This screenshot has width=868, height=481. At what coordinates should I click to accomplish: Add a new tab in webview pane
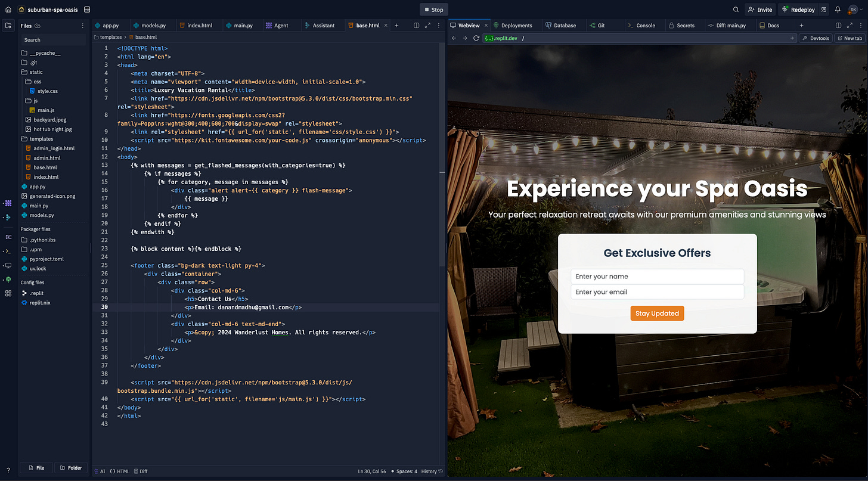tap(801, 26)
